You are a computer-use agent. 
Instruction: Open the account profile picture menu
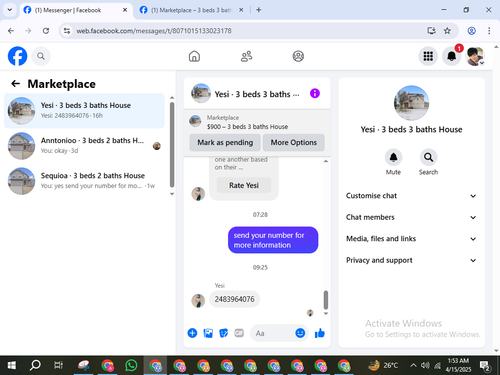coord(475,56)
